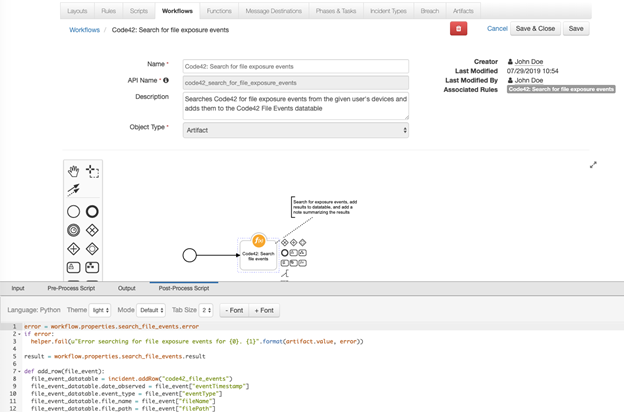Screen dimensions: 624x412
Task: Switch to the Functions tab
Action: point(219,11)
